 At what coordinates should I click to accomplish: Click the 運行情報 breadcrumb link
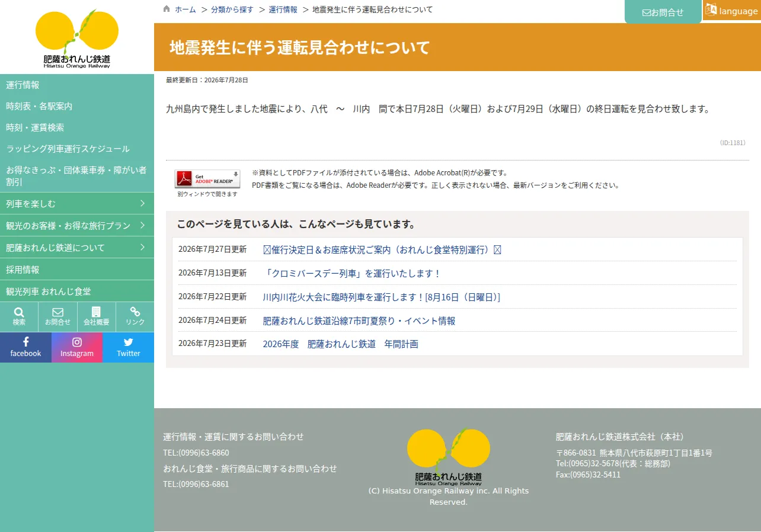click(283, 9)
